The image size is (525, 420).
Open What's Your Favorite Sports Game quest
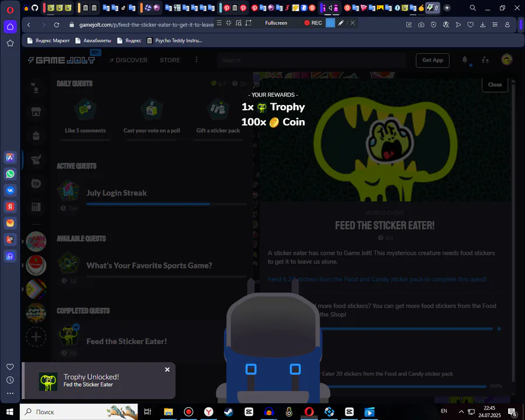click(151, 269)
